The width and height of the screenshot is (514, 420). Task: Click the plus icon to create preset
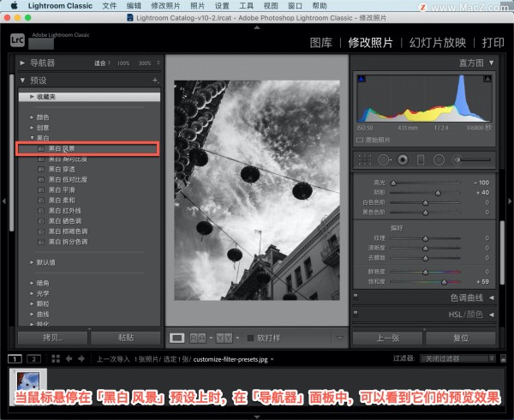pos(155,81)
